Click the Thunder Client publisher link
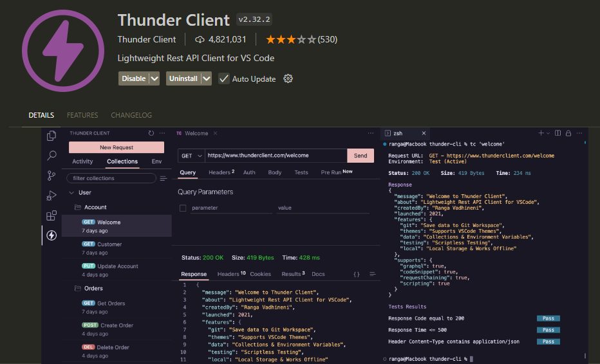 (147, 39)
